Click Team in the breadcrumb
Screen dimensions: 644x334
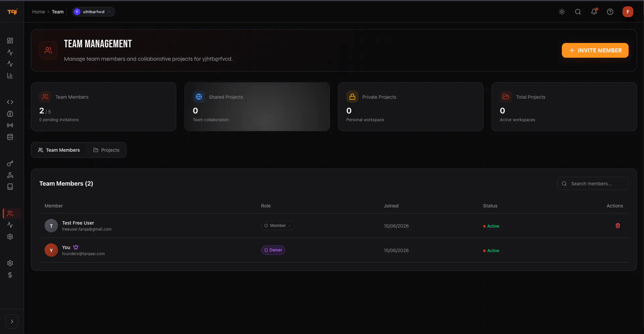[58, 12]
